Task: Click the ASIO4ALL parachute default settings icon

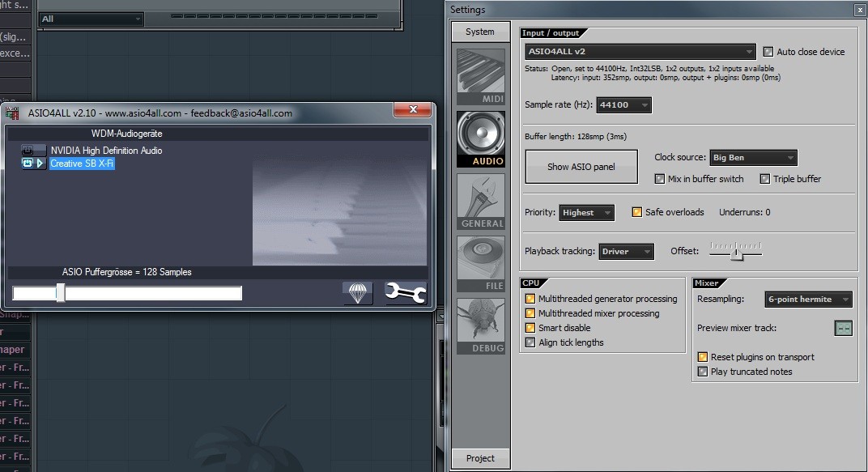Action: point(358,293)
